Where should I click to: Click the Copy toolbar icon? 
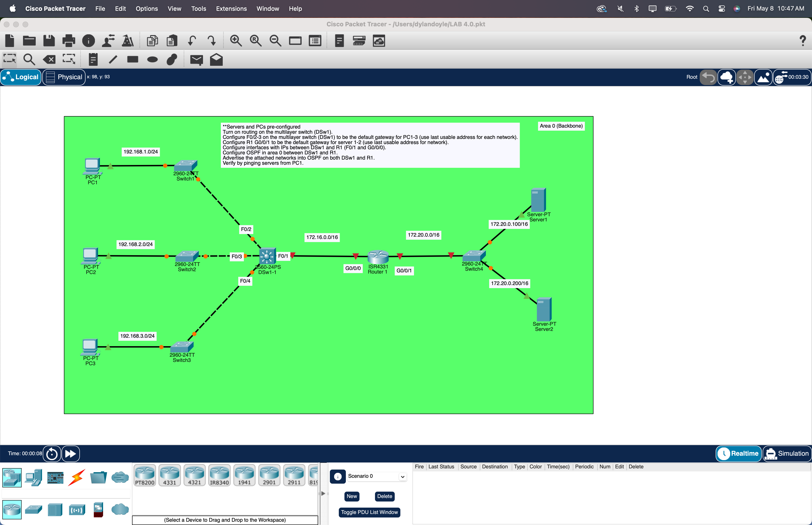pyautogui.click(x=152, y=41)
